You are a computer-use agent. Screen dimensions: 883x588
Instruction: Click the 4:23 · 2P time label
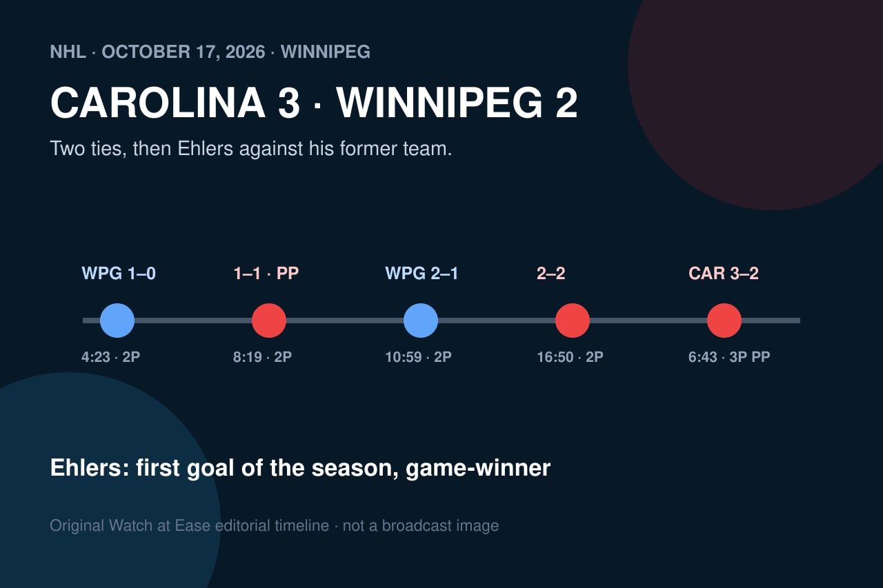(111, 357)
